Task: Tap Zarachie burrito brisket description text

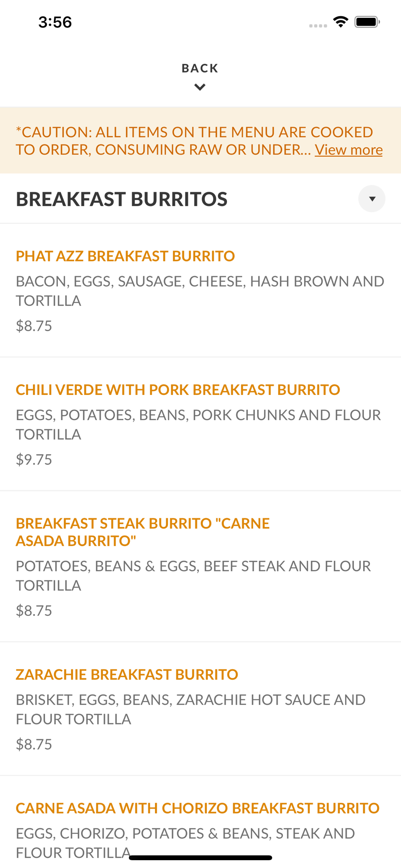Action: (x=191, y=709)
